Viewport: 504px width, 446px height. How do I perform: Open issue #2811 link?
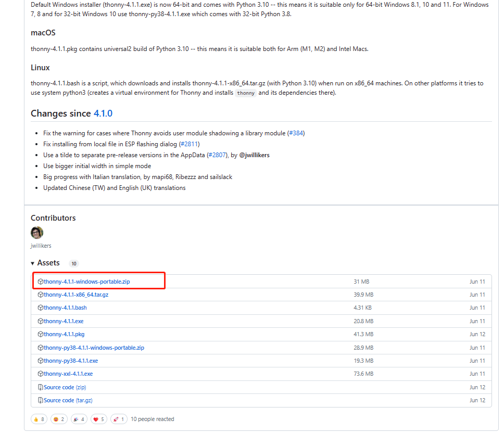pos(190,144)
